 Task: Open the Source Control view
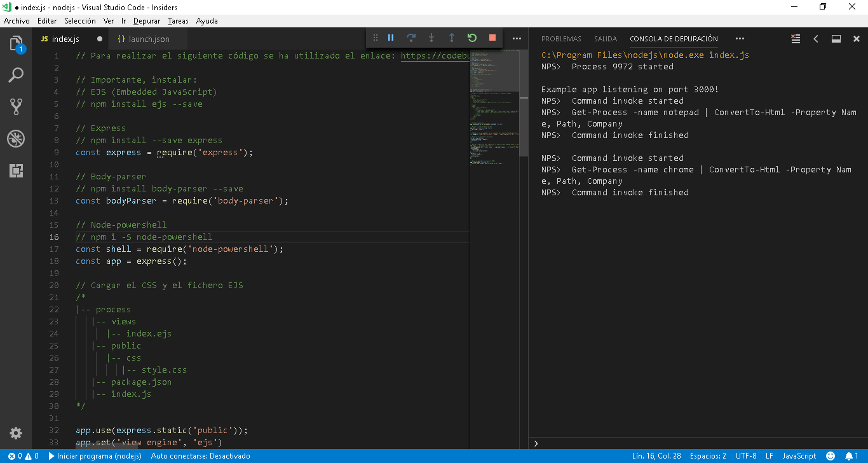point(16,106)
